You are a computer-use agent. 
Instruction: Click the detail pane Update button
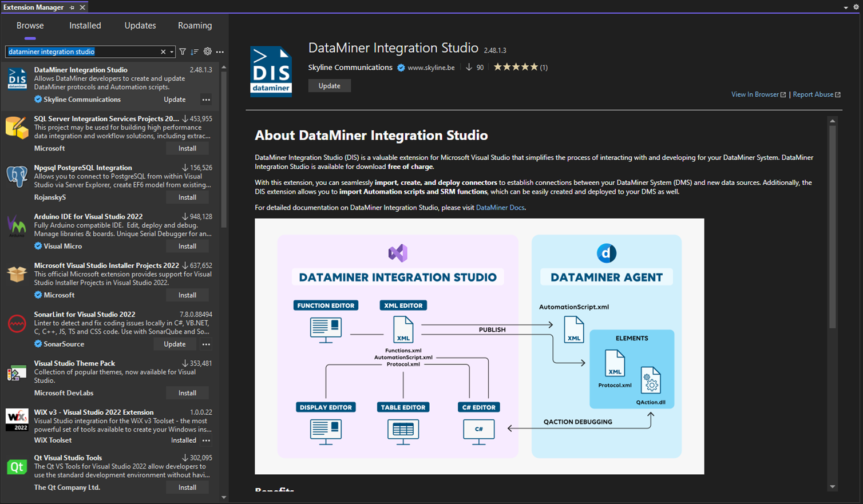click(x=329, y=86)
